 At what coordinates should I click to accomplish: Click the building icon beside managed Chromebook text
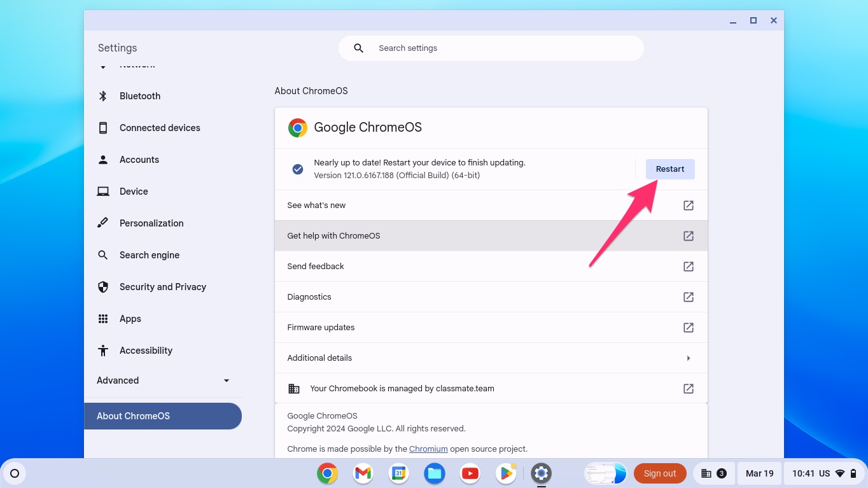(294, 389)
